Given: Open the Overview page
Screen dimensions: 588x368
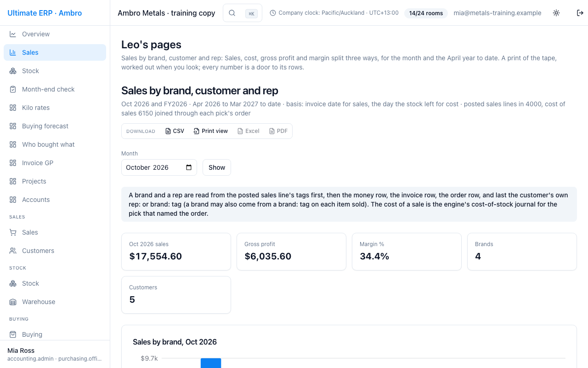Looking at the screenshot, I should click(x=55, y=34).
